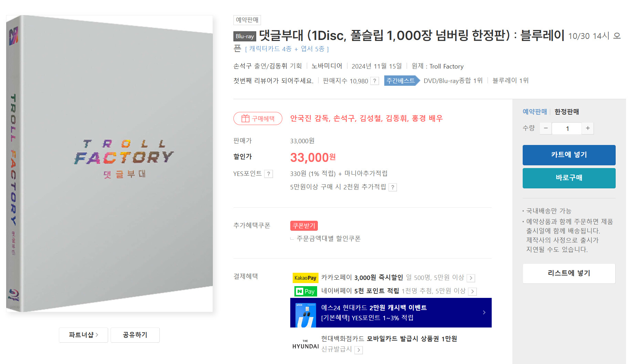This screenshot has height=364, width=637.
Task: Click the Hyundai card image in the banner
Action: (306, 315)
